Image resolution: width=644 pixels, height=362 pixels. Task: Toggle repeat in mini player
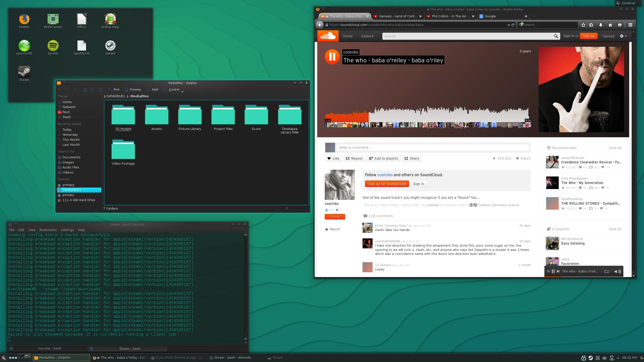(x=607, y=271)
